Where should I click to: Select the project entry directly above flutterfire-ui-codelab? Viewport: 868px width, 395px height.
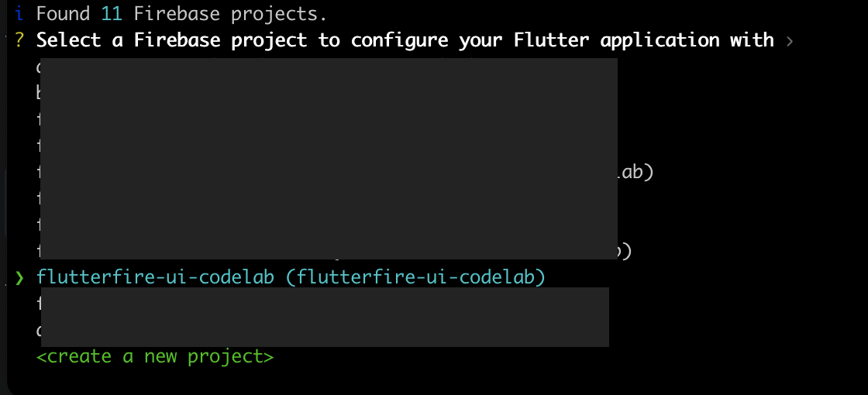pos(40,250)
